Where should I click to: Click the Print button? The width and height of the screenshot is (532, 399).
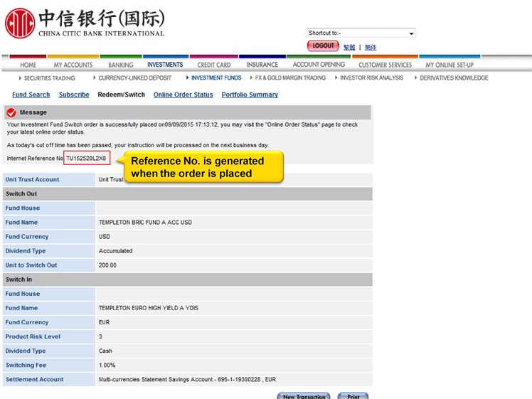tap(353, 395)
